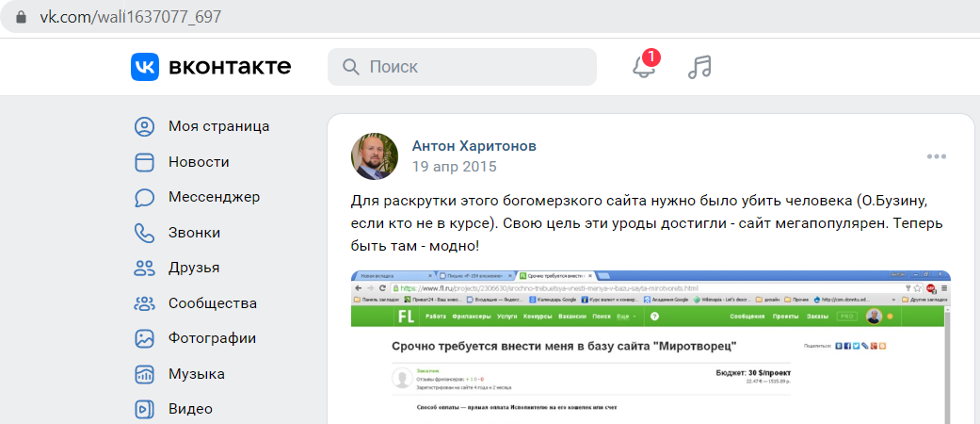The height and width of the screenshot is (424, 980).
Task: Click the Звонки phone icon
Action: 144,233
